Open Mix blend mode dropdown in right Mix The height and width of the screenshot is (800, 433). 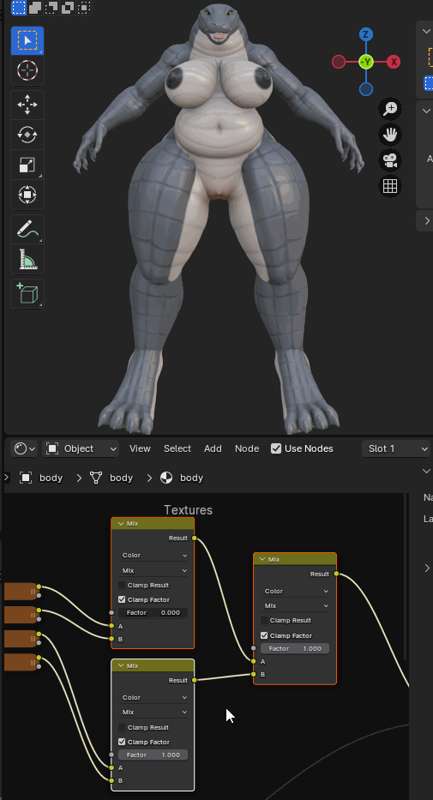click(296, 606)
